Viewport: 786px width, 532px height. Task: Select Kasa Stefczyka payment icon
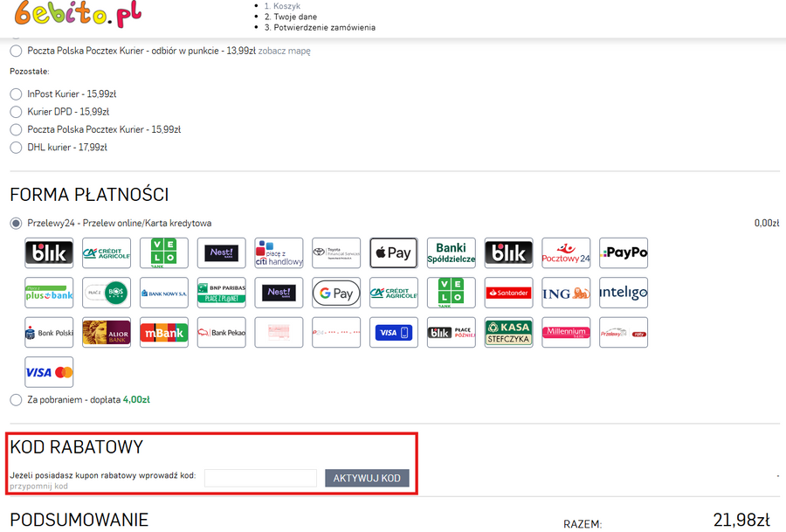point(508,333)
